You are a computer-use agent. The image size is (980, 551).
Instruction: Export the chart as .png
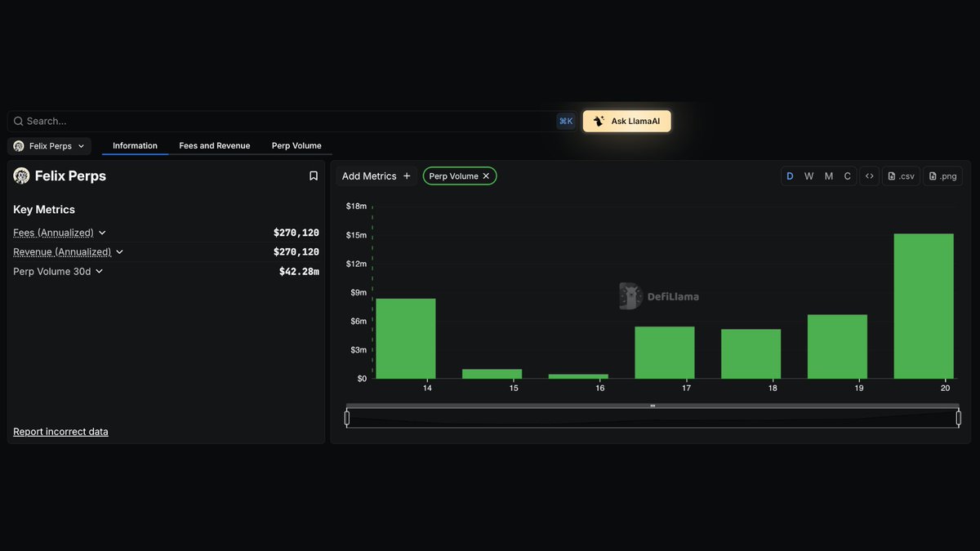[942, 176]
